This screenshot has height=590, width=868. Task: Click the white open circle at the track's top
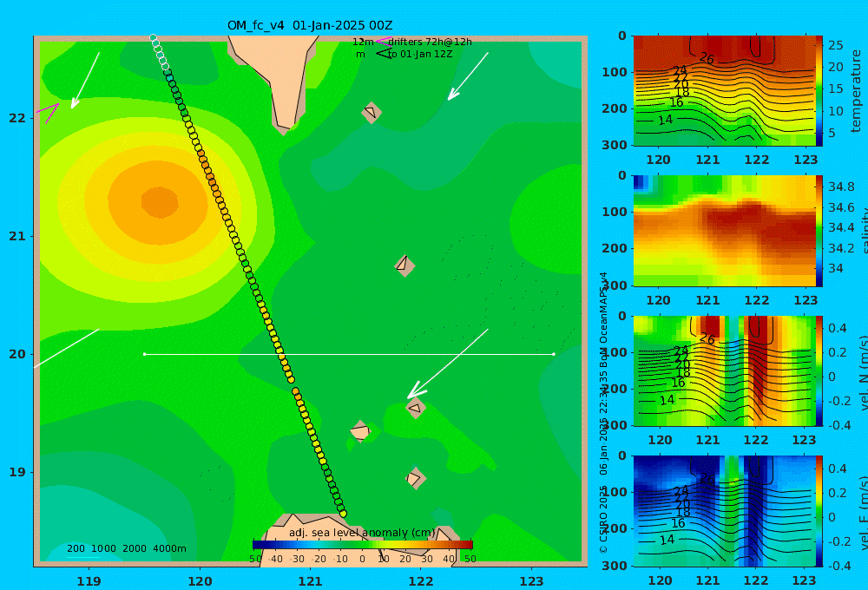pos(154,38)
